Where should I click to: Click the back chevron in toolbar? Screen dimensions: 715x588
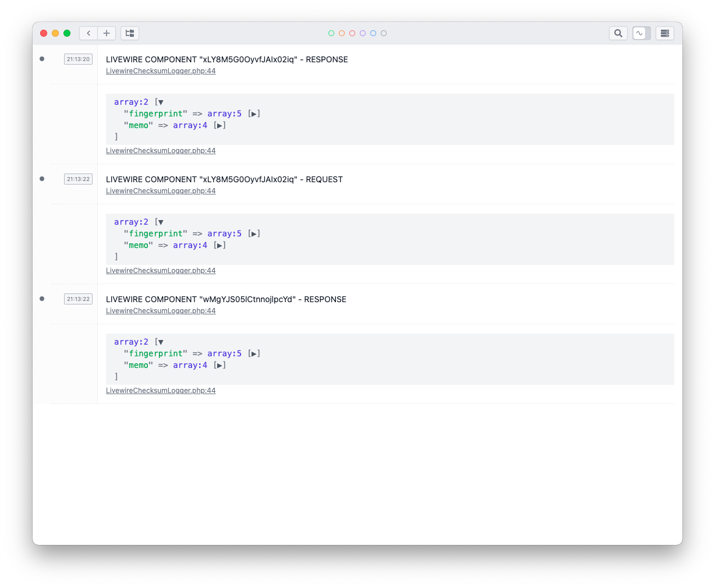coord(89,33)
